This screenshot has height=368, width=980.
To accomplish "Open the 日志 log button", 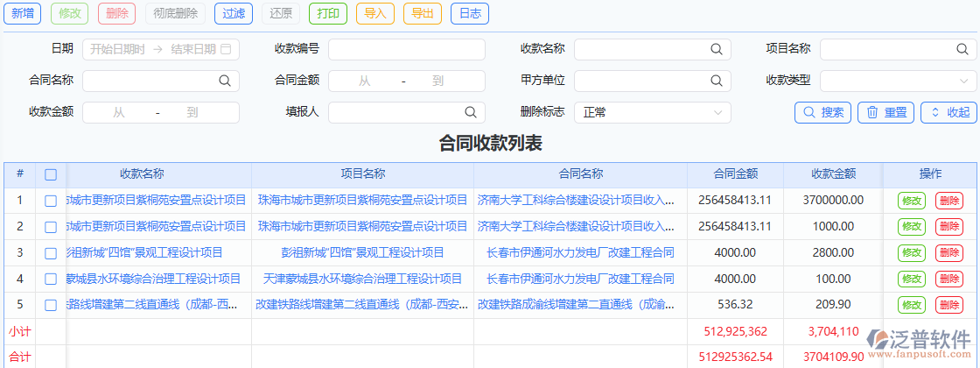I will (x=469, y=14).
